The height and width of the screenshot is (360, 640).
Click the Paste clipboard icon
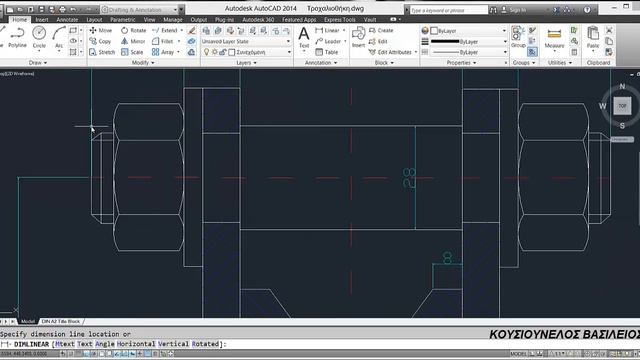click(593, 37)
